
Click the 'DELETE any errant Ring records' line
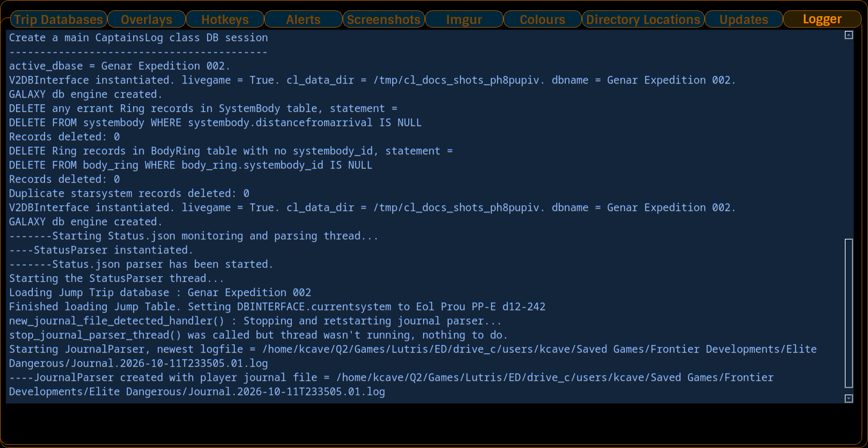[x=203, y=108]
